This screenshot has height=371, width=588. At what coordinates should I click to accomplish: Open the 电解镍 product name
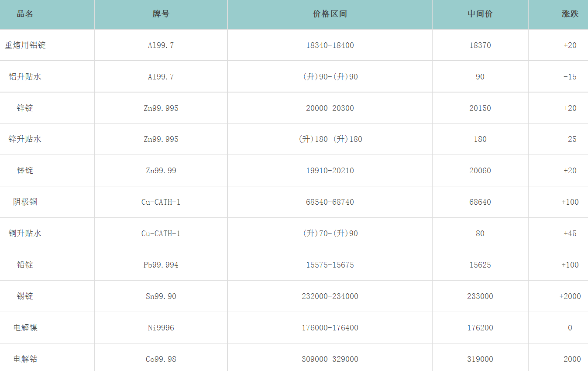click(x=25, y=328)
